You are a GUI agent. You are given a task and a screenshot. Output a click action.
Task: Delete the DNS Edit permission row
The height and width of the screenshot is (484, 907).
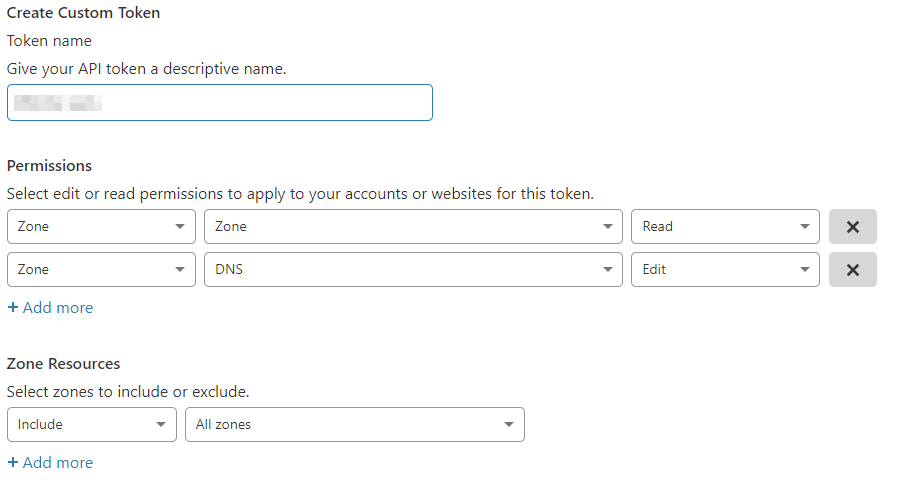point(852,270)
